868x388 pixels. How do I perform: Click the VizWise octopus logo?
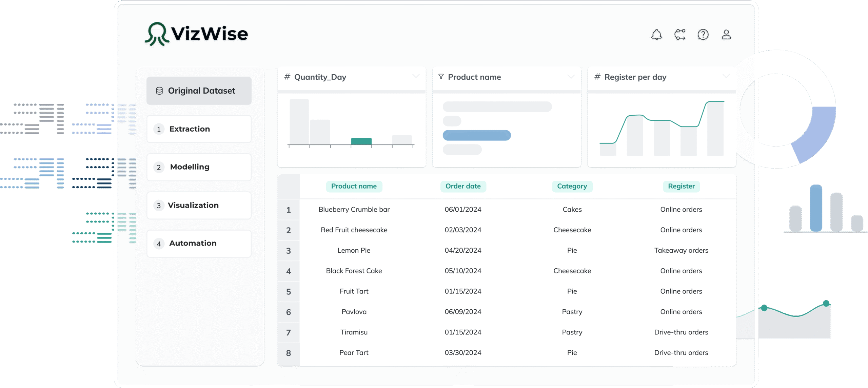pyautogui.click(x=157, y=34)
